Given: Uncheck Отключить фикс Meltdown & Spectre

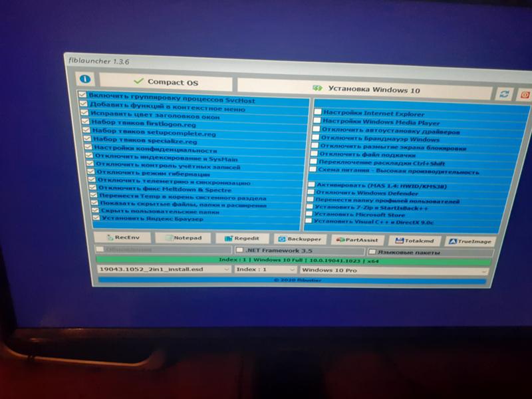Looking at the screenshot, I should click(x=93, y=188).
